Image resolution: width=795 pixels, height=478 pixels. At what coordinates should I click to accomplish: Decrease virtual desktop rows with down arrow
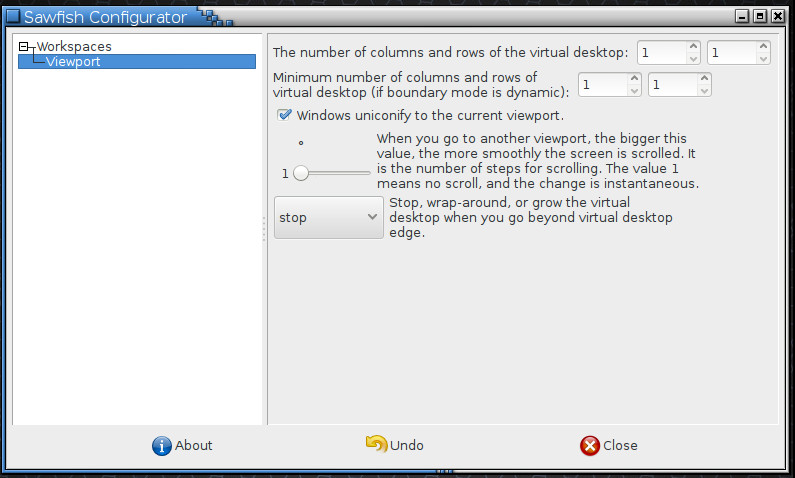763,59
